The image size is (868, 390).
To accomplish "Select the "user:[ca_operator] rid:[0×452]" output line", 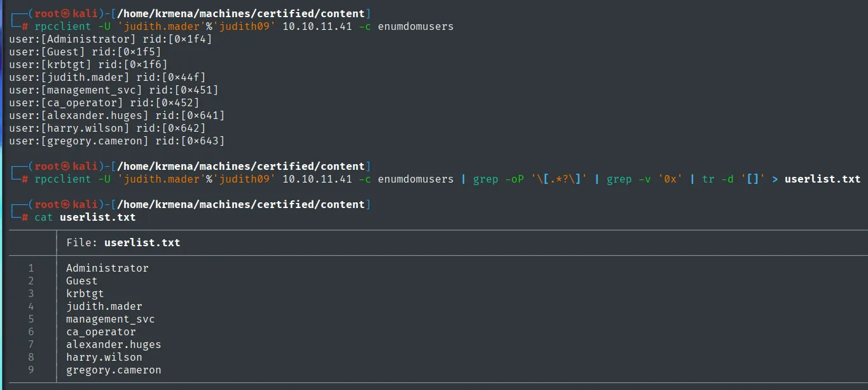I will 104,102.
